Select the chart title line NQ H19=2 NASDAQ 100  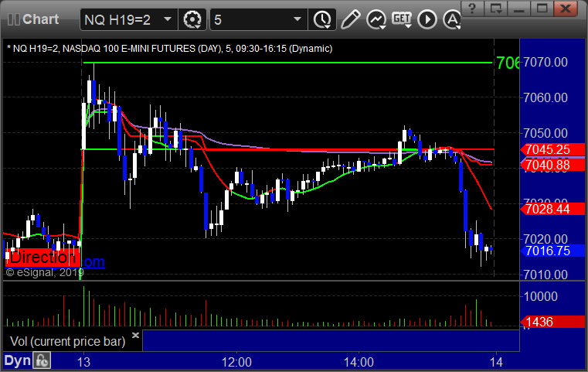point(169,49)
